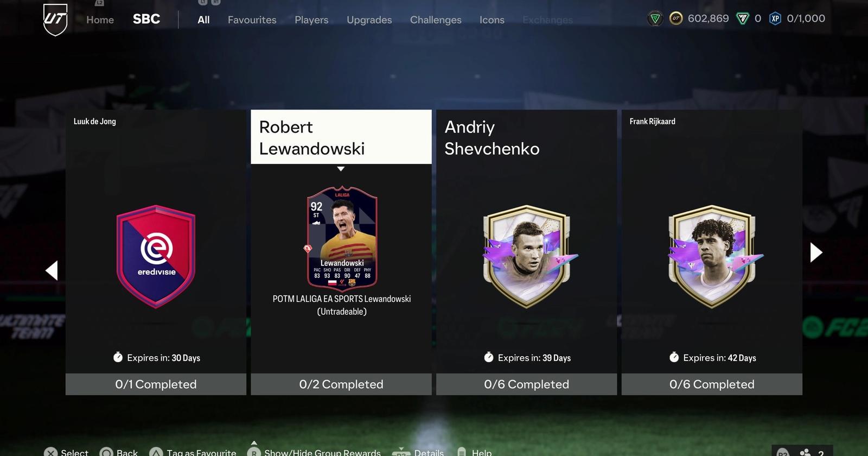The image size is (868, 456).
Task: Open the POTM Lewandowski 92 player card
Action: click(x=342, y=239)
